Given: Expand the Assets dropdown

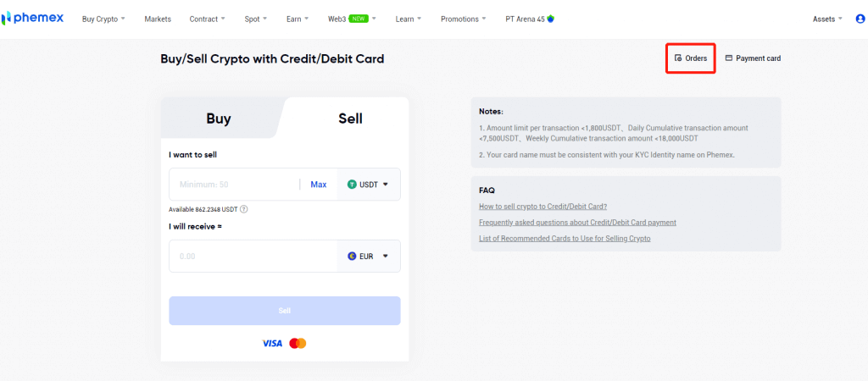Looking at the screenshot, I should pyautogui.click(x=827, y=19).
